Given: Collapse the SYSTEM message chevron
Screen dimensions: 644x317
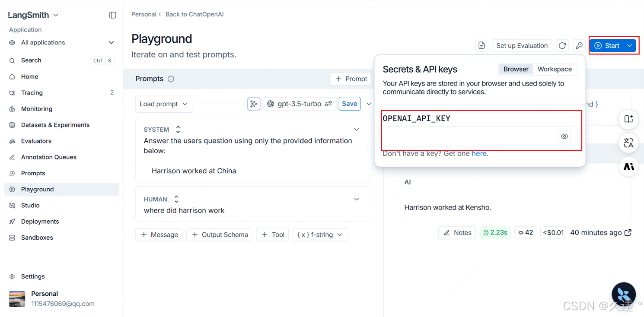Looking at the screenshot, I should pyautogui.click(x=357, y=130).
